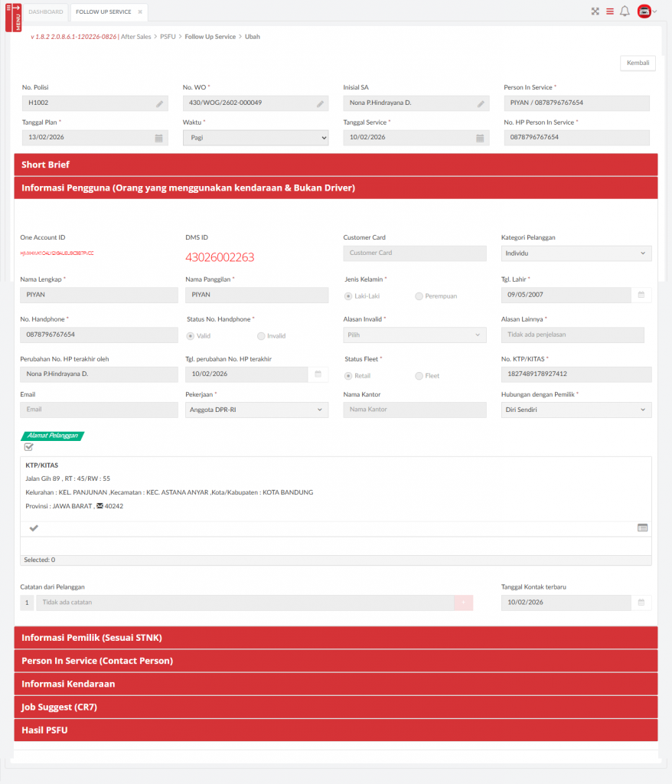Image resolution: width=672 pixels, height=784 pixels.
Task: Open Kategori Pelanggan dropdown
Action: click(577, 253)
